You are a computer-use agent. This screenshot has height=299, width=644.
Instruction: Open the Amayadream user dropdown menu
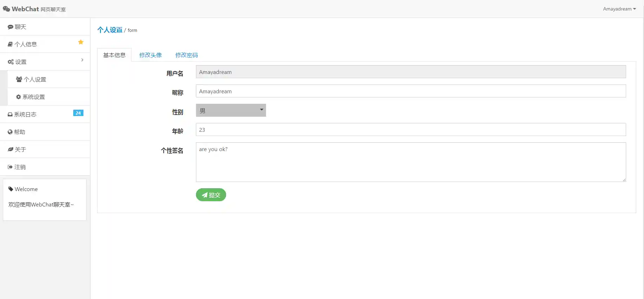[x=619, y=9]
